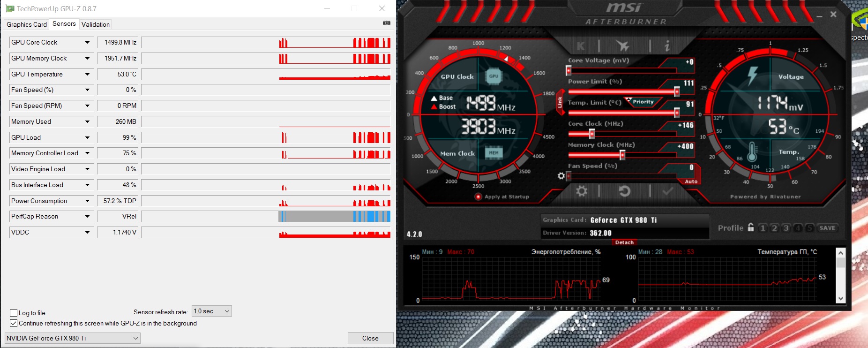Image resolution: width=868 pixels, height=348 pixels.
Task: Click the profile SAVE button
Action: tap(827, 228)
